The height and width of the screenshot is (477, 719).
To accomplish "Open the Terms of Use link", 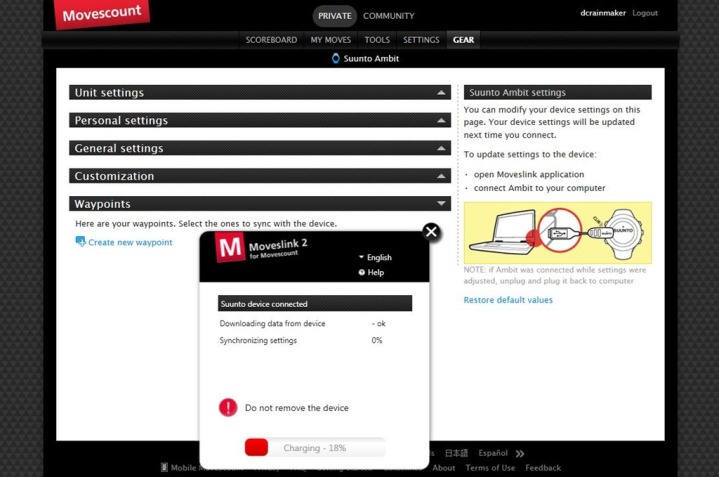I will pyautogui.click(x=490, y=468).
